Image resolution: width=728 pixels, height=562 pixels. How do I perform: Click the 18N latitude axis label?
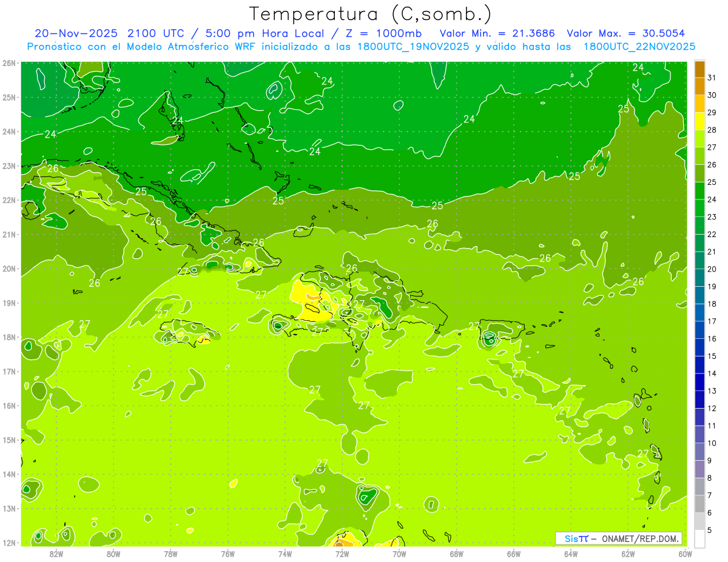pyautogui.click(x=9, y=337)
